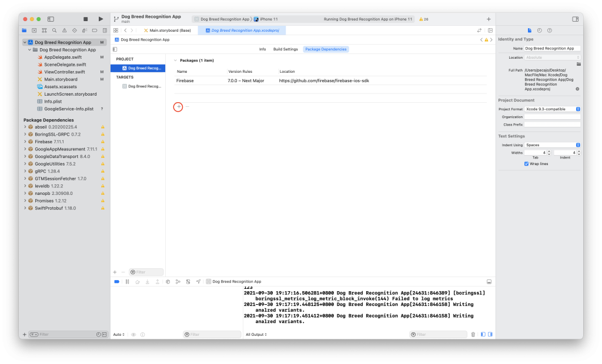Screen dimensions: 602x364
Task: Click the plus Library button in toolbar
Action: pyautogui.click(x=489, y=19)
